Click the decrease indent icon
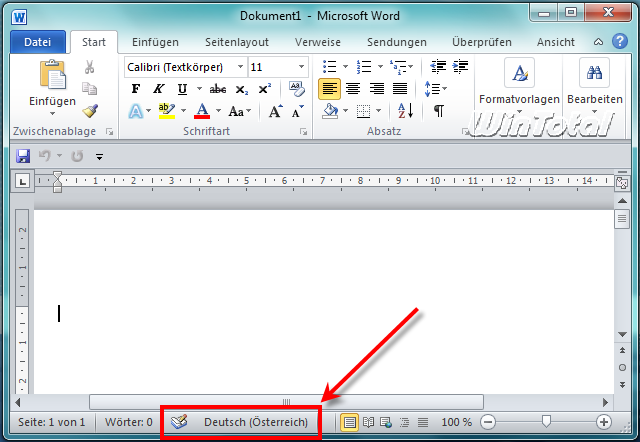 click(438, 66)
